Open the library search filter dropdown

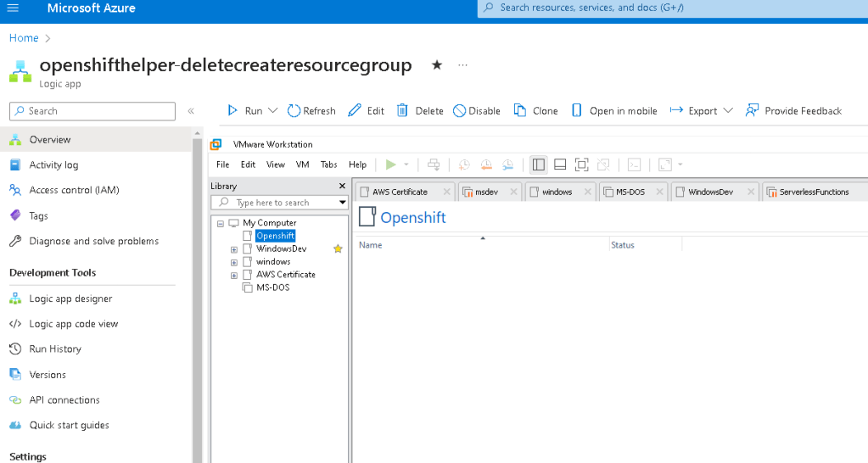point(343,203)
